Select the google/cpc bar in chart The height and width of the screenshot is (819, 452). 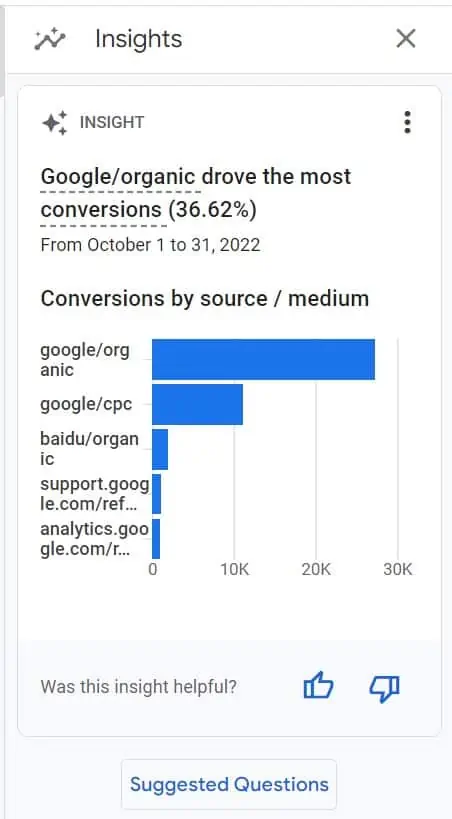198,404
